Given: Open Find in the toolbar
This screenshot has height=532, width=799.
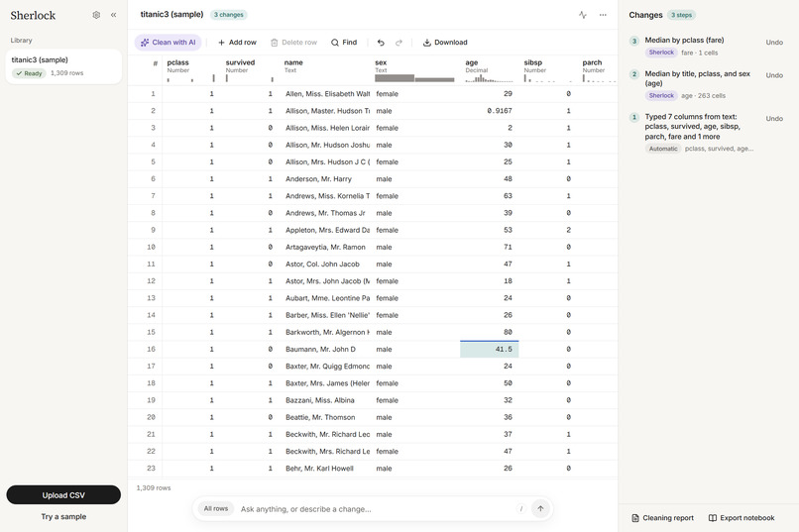Looking at the screenshot, I should click(x=344, y=43).
